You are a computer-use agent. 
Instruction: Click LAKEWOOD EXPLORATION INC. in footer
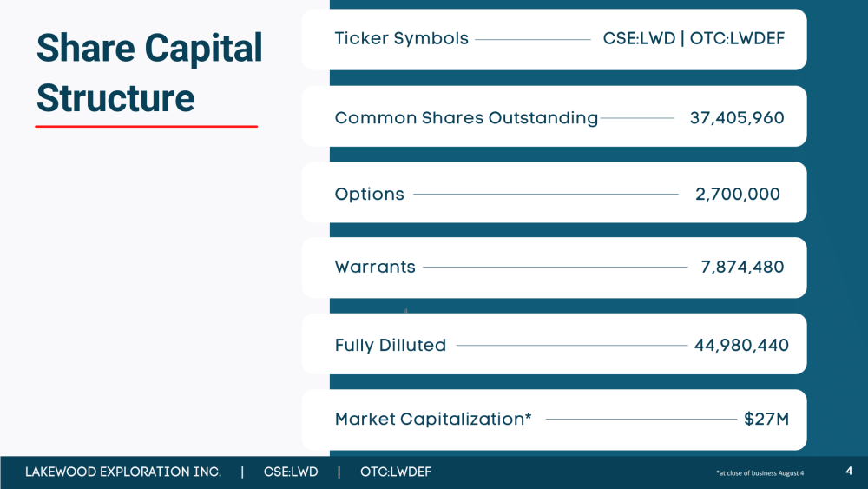click(123, 472)
